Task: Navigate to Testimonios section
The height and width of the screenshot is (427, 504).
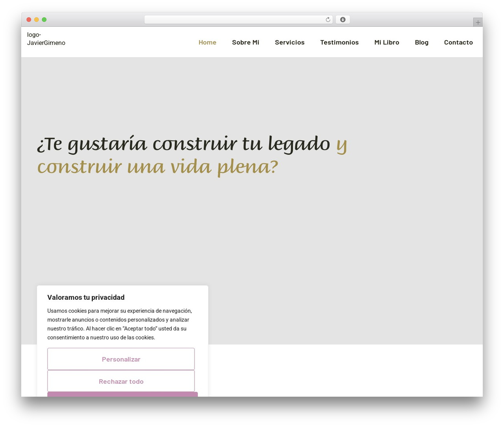Action: coord(339,42)
